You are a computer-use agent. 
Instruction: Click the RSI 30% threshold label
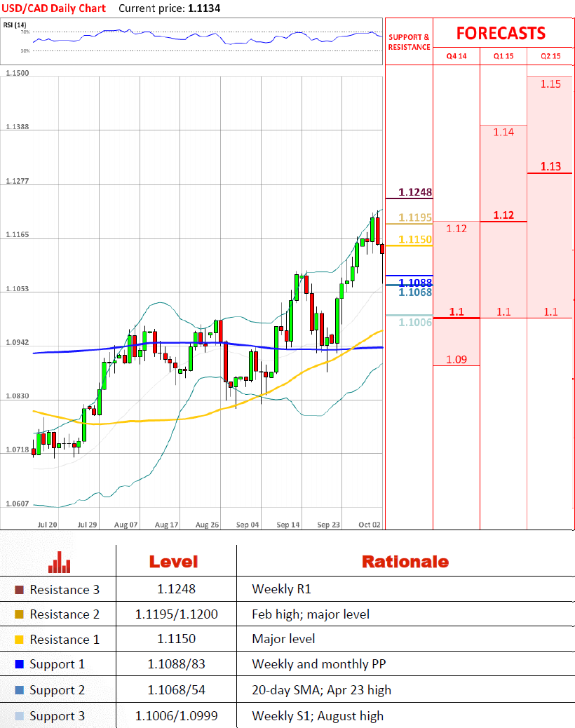tap(25, 50)
